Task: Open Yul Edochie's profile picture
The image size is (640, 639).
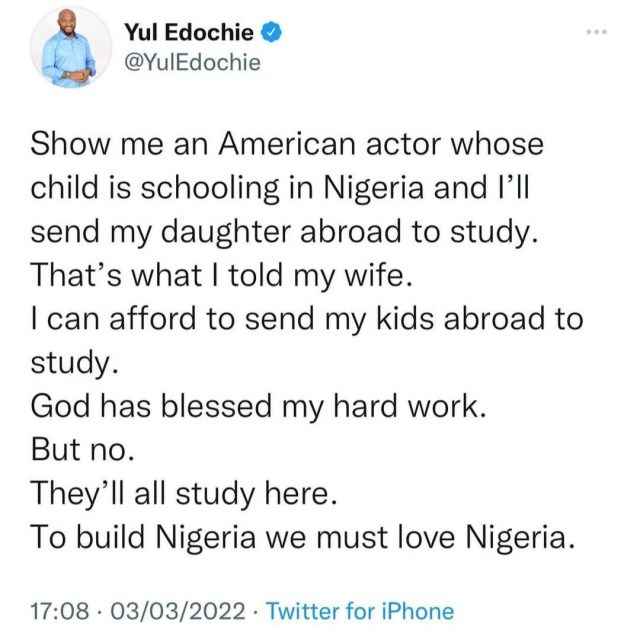Action: (71, 47)
